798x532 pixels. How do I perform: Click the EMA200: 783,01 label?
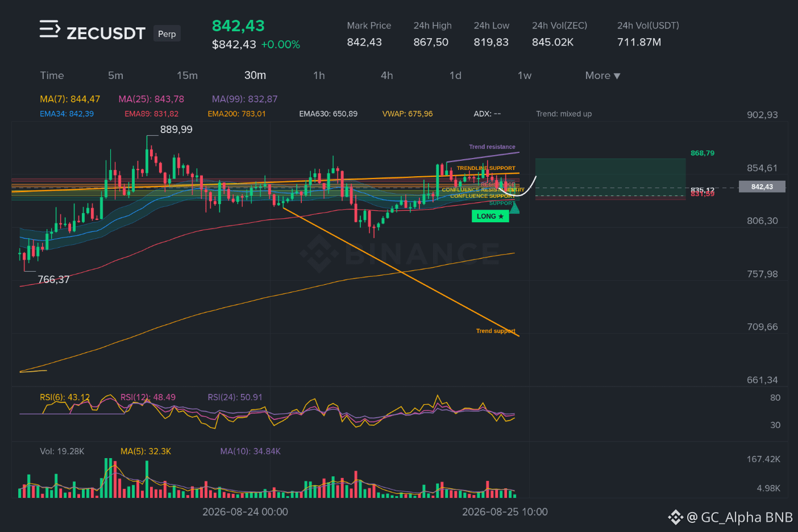(236, 114)
